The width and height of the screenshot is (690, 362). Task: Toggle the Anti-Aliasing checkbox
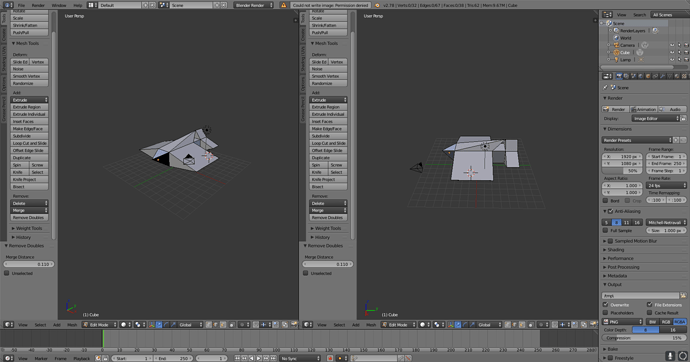(x=610, y=211)
